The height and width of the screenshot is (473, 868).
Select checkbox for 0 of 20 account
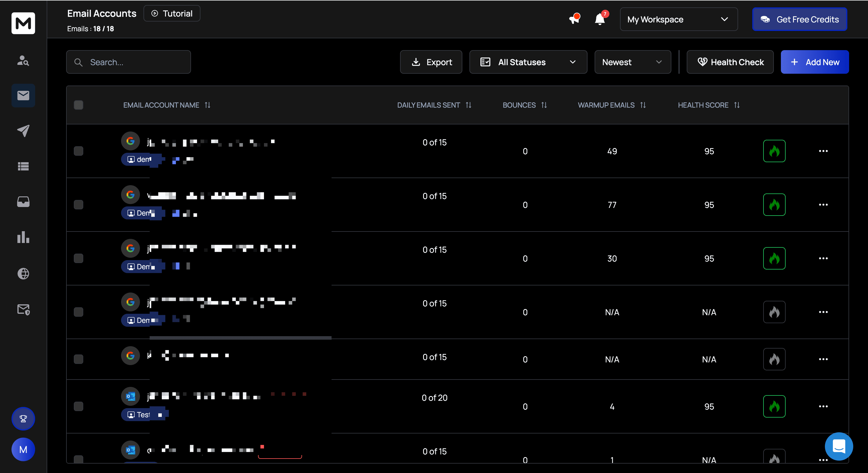[x=79, y=406]
